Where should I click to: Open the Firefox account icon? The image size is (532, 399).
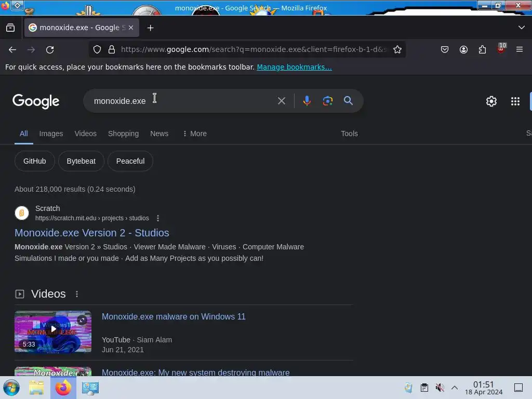coord(463,49)
